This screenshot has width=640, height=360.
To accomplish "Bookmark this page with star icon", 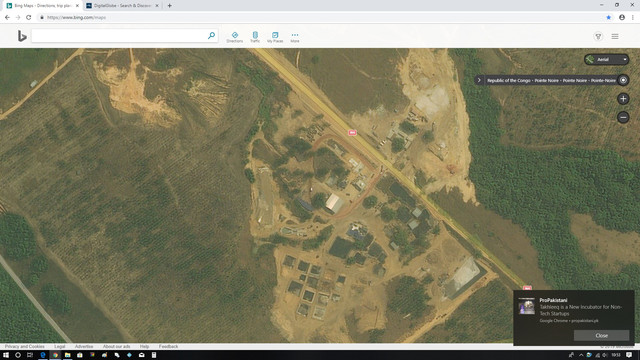I will click(x=609, y=18).
